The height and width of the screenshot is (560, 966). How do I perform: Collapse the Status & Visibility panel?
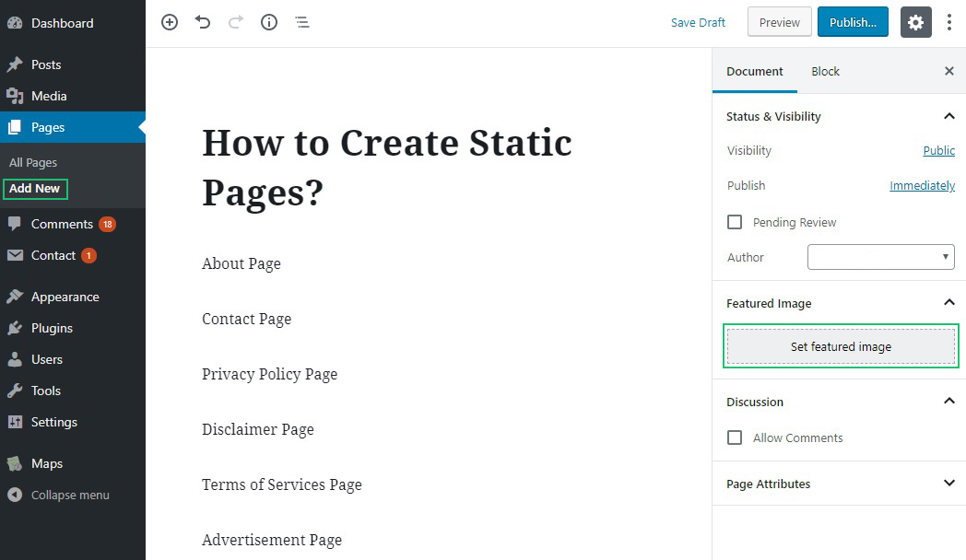(x=949, y=116)
